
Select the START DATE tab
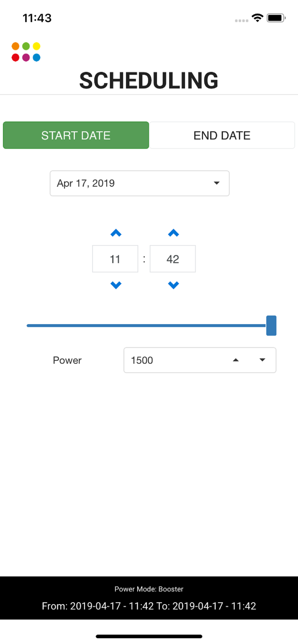pos(76,135)
